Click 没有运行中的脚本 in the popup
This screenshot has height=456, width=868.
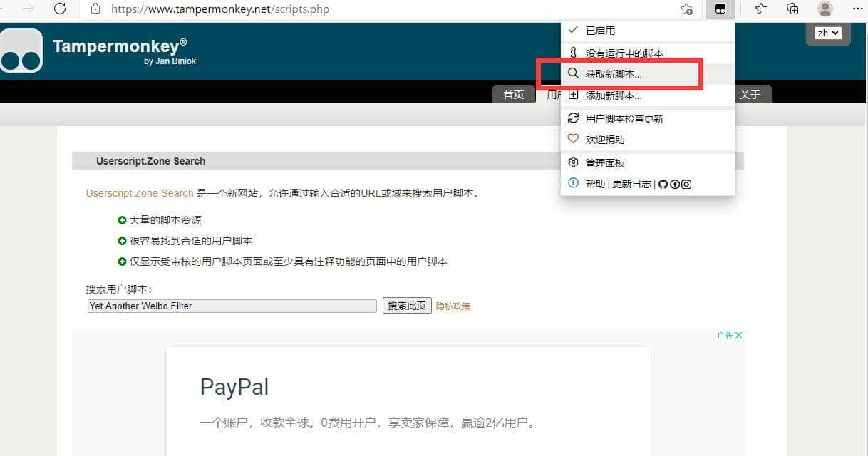647,53
